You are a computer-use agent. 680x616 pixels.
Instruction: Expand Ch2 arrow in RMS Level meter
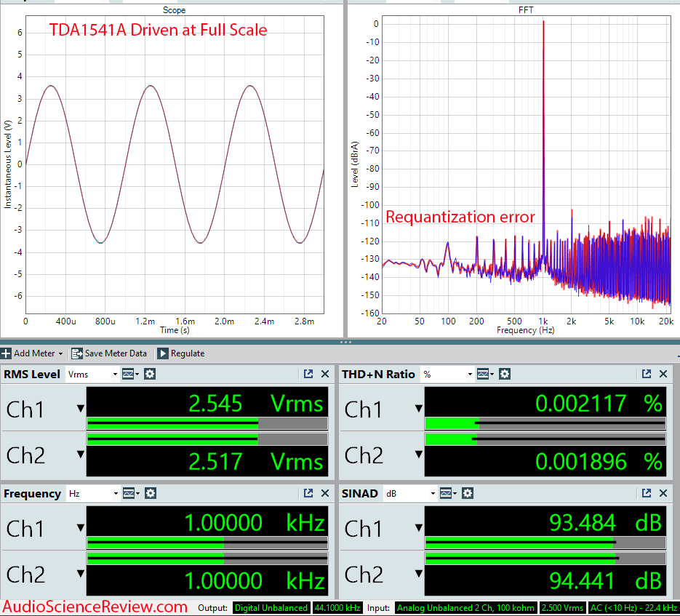[x=80, y=455]
